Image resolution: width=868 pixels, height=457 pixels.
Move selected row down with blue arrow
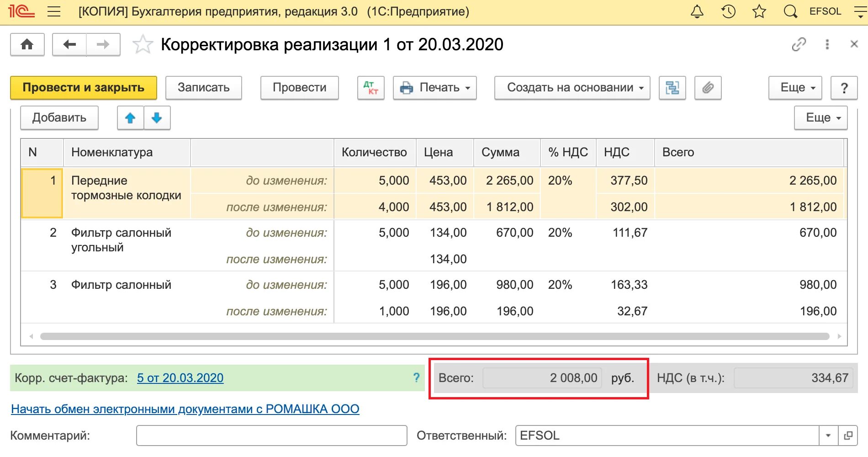click(x=157, y=118)
